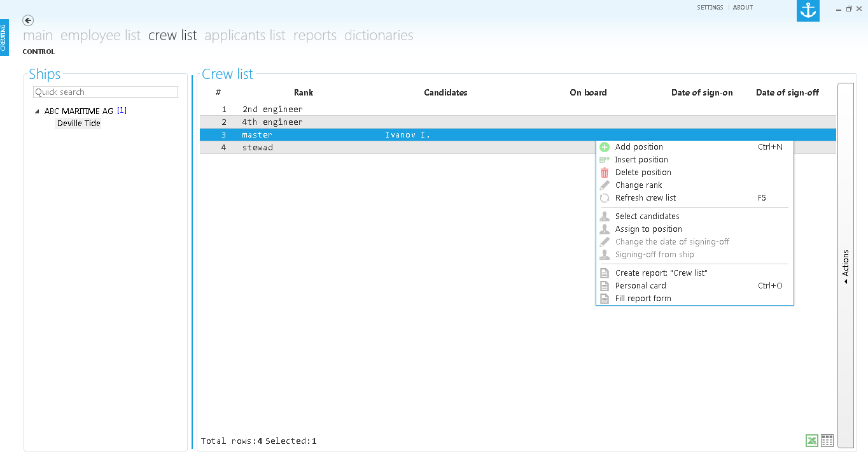Open the crew list tab
868x454 pixels.
click(x=172, y=36)
